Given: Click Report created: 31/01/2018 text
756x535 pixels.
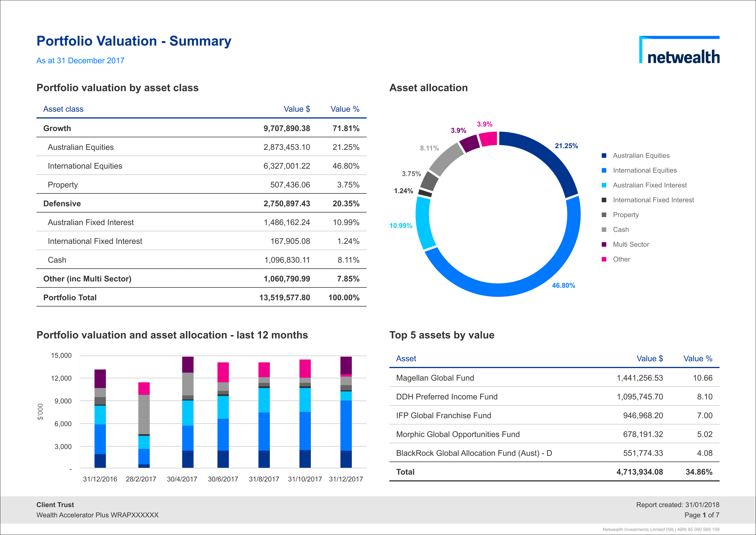Looking at the screenshot, I should 678,505.
